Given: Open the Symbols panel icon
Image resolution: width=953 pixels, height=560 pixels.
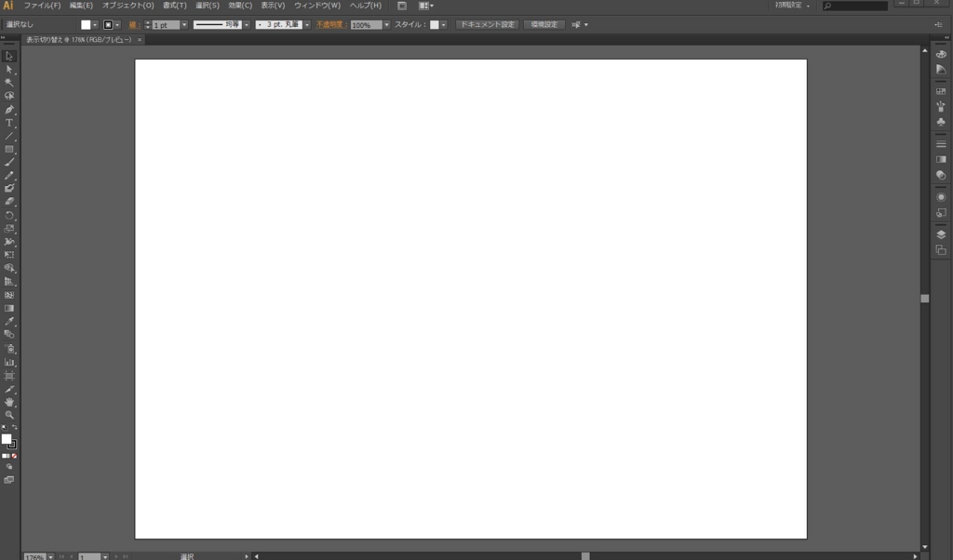Looking at the screenshot, I should [941, 122].
